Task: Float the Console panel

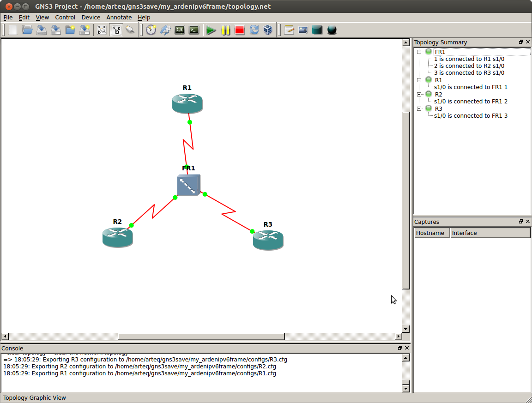Action: (x=399, y=348)
